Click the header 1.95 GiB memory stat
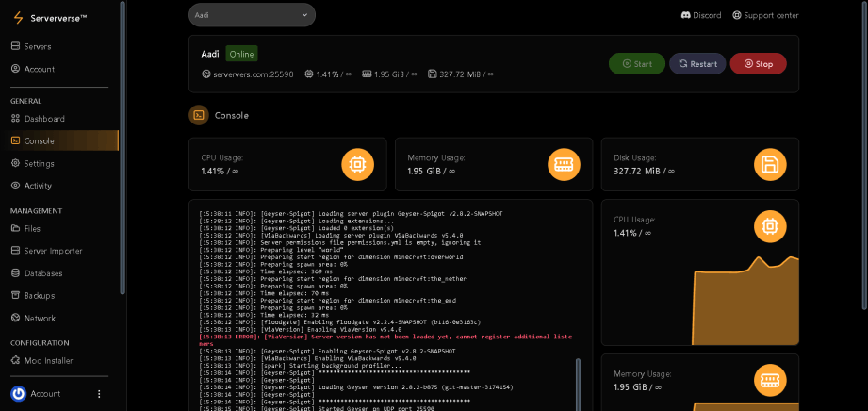The width and height of the screenshot is (868, 411). click(390, 74)
